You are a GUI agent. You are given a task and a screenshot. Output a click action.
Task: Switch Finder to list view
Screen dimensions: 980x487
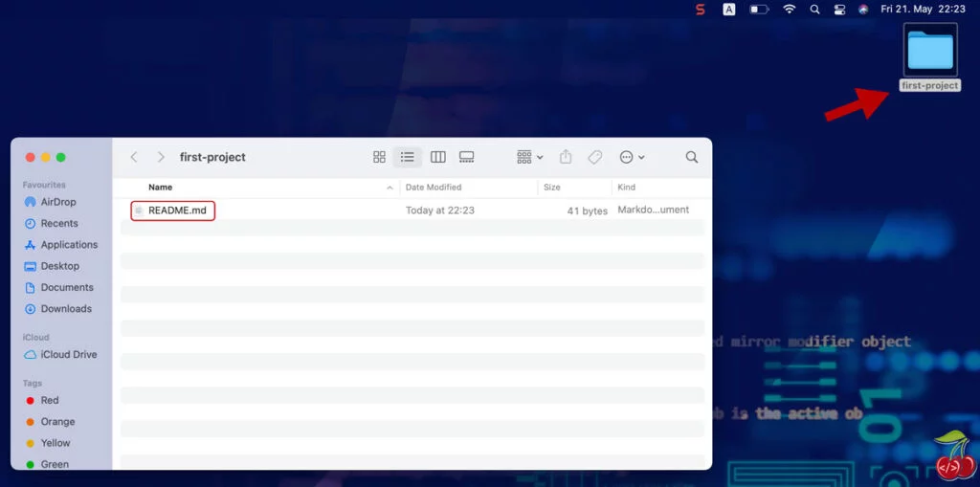point(408,157)
